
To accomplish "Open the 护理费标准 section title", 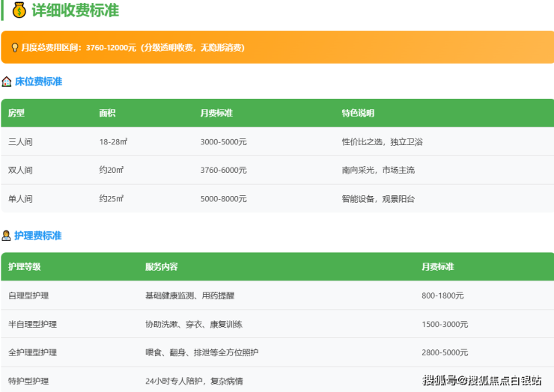I will (38, 236).
